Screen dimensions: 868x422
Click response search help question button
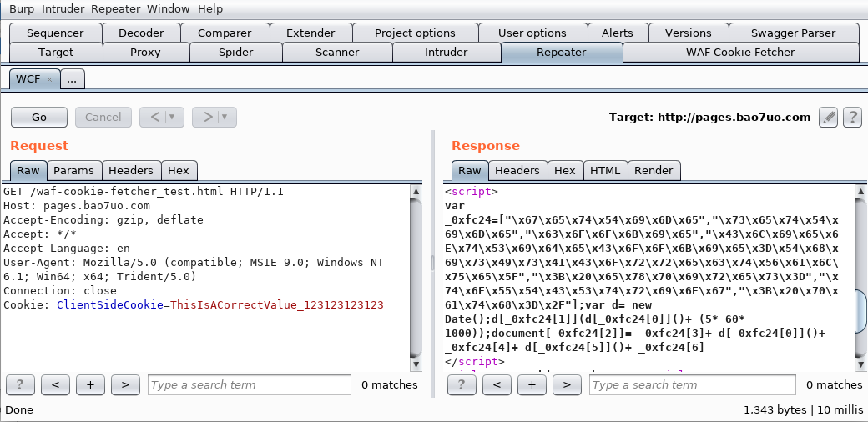pyautogui.click(x=462, y=385)
